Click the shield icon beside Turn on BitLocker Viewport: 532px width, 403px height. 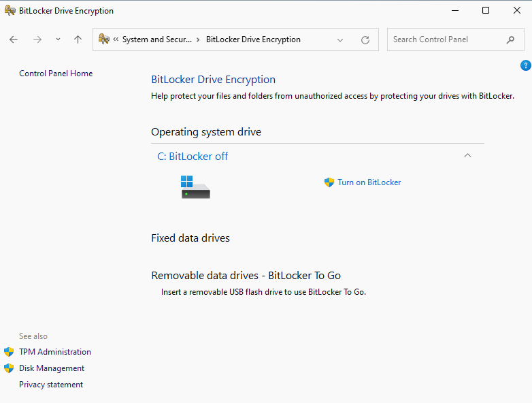click(329, 182)
